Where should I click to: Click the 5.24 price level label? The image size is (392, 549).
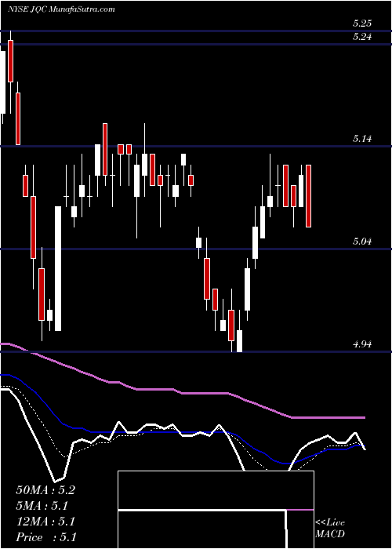[362, 37]
